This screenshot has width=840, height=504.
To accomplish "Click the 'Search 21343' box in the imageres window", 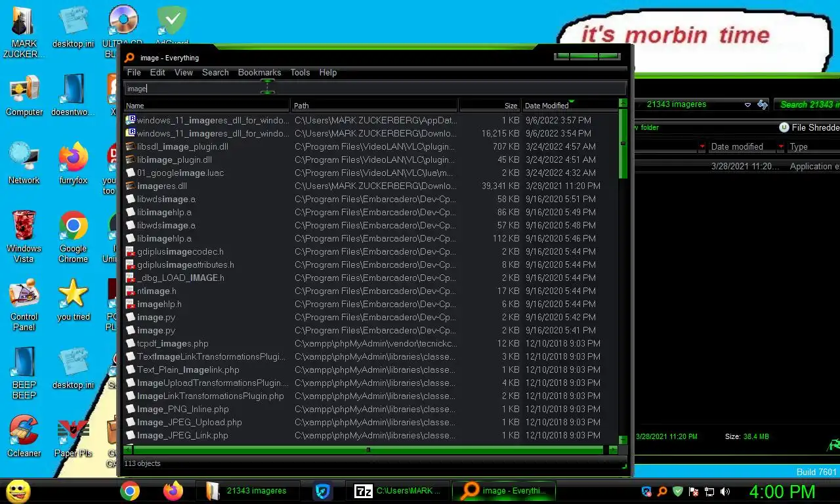I will point(807,104).
